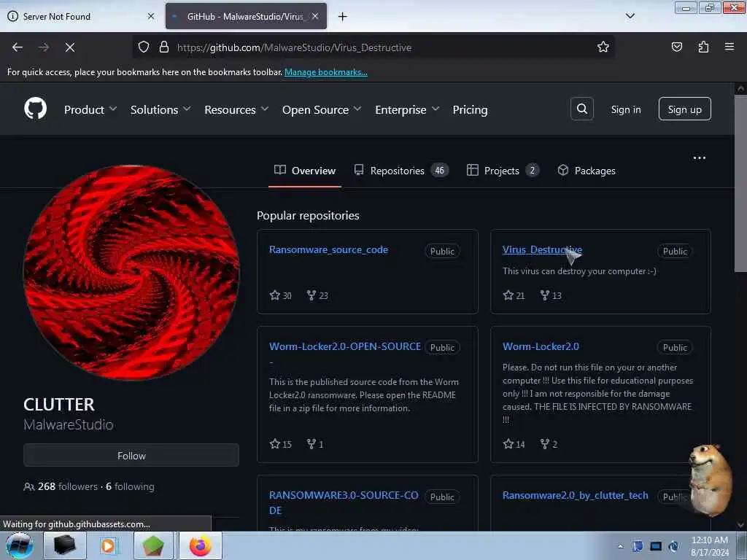The height and width of the screenshot is (560, 747).
Task: Open the Firefox hamburger application menu
Action: (729, 47)
